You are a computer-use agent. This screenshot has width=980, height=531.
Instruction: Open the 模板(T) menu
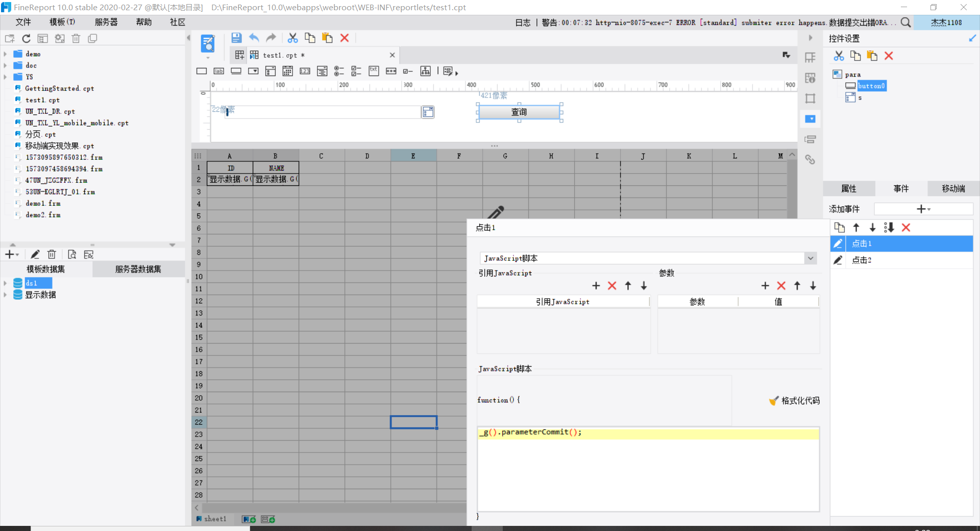(x=62, y=22)
